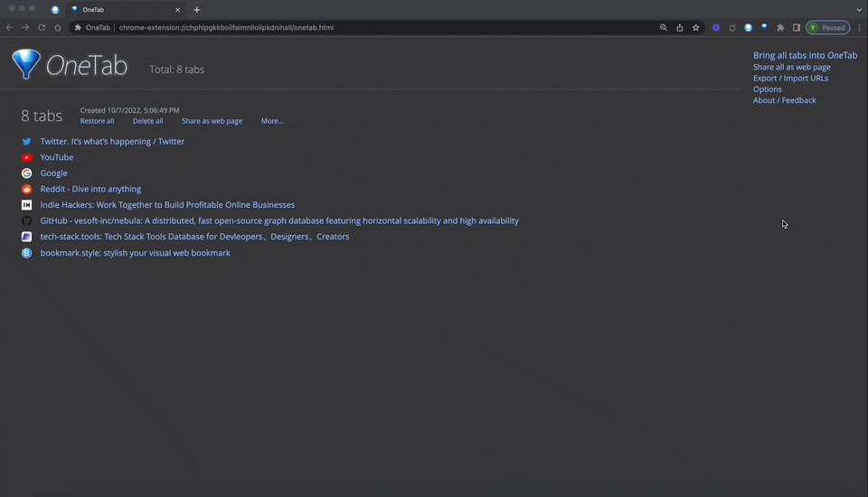Screen dimensions: 868x497
Task: Open Export / Import URLs
Action: coord(790,79)
